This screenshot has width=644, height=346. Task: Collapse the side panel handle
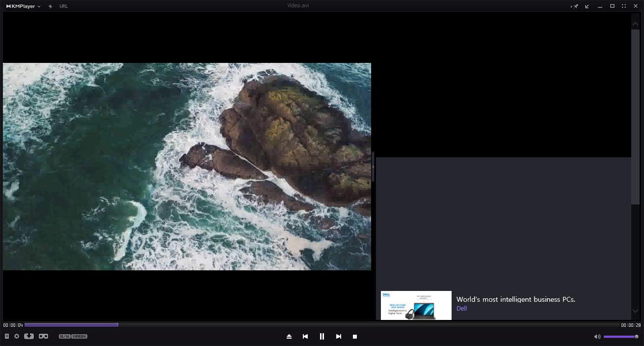373,167
